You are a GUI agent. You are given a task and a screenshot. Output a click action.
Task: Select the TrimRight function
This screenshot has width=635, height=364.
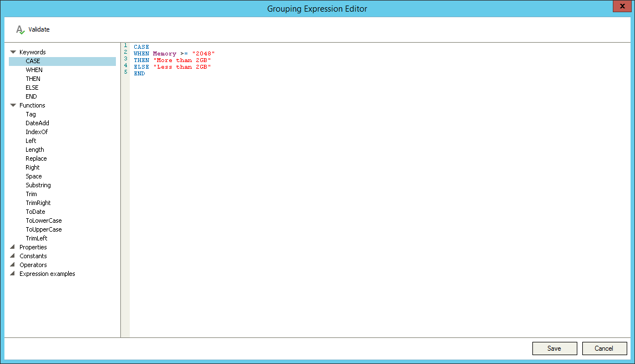tap(38, 203)
